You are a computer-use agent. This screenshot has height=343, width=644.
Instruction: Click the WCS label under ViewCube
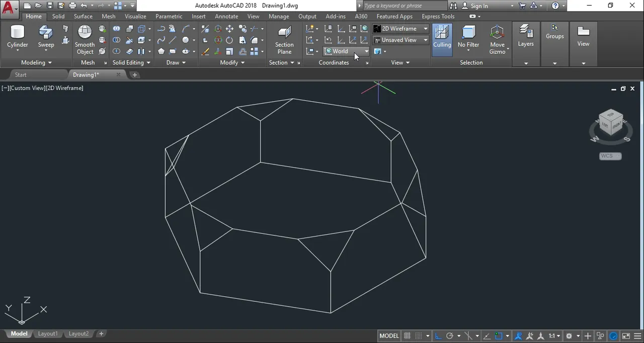tap(610, 156)
